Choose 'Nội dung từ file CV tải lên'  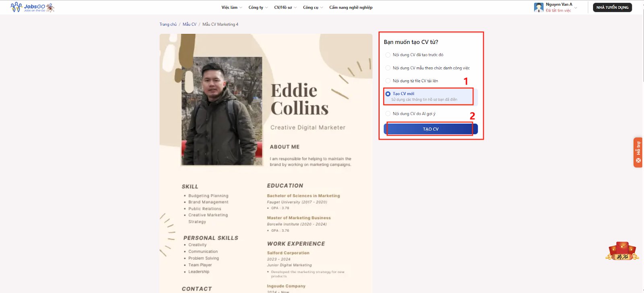pyautogui.click(x=388, y=81)
